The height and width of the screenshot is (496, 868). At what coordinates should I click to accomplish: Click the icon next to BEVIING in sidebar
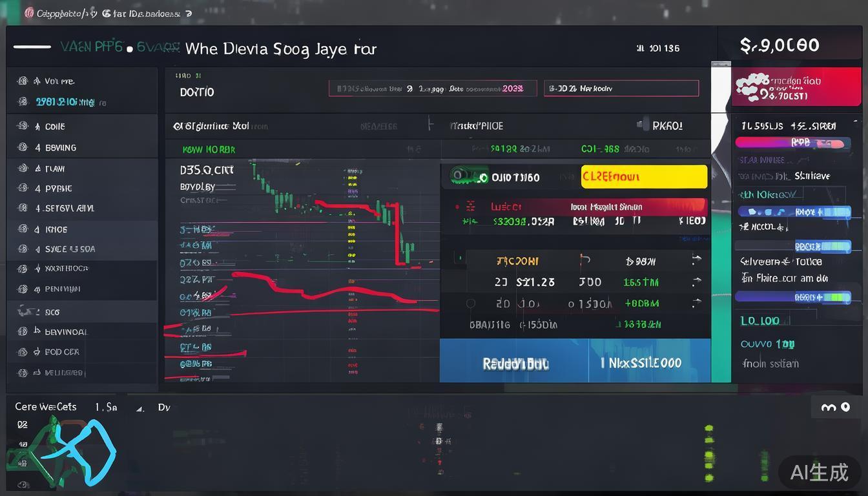click(x=23, y=147)
